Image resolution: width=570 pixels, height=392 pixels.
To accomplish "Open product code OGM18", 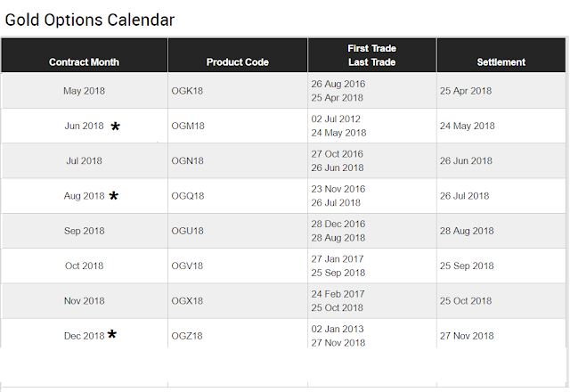I will [188, 127].
